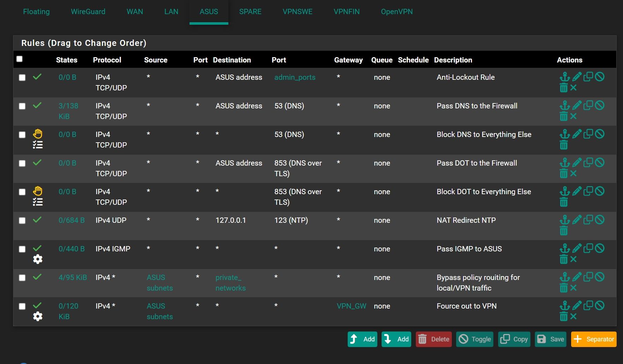Edit the Anti-Lockout Rule with pencil icon
The width and height of the screenshot is (623, 364).
tap(577, 77)
